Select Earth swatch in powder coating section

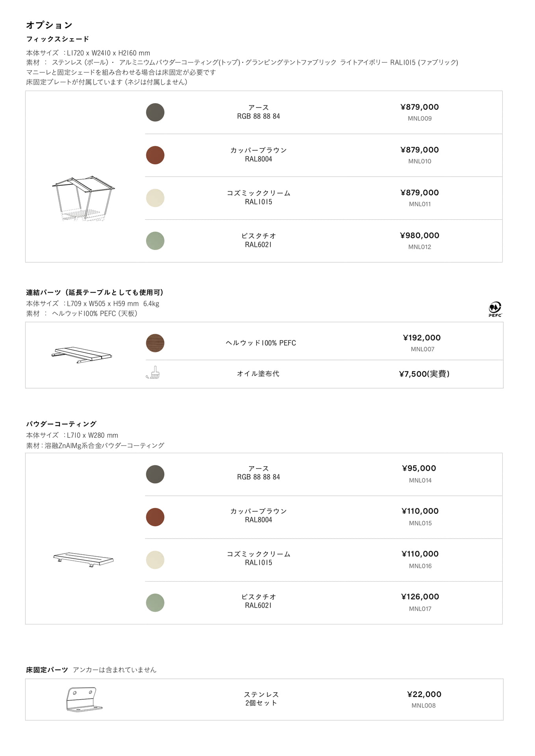coord(155,474)
